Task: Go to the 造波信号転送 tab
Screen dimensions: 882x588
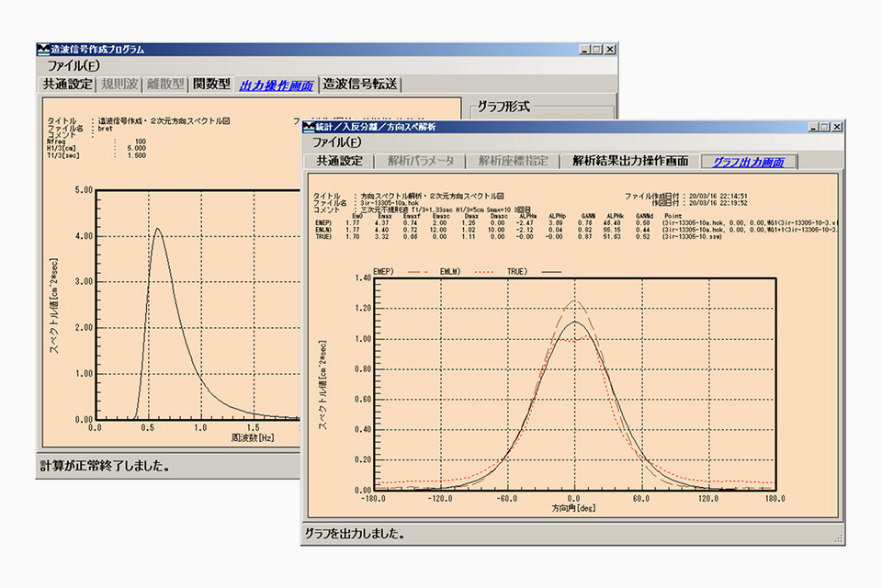Action: point(360,85)
